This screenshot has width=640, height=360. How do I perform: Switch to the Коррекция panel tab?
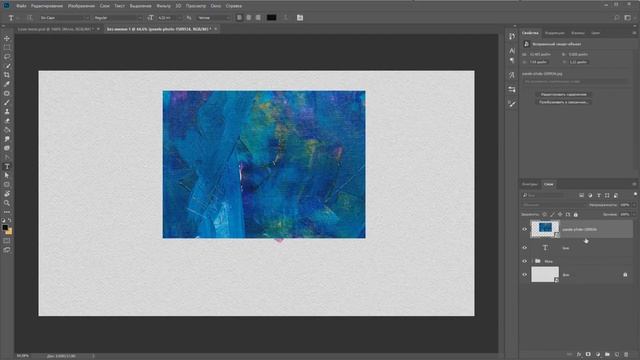(x=554, y=33)
